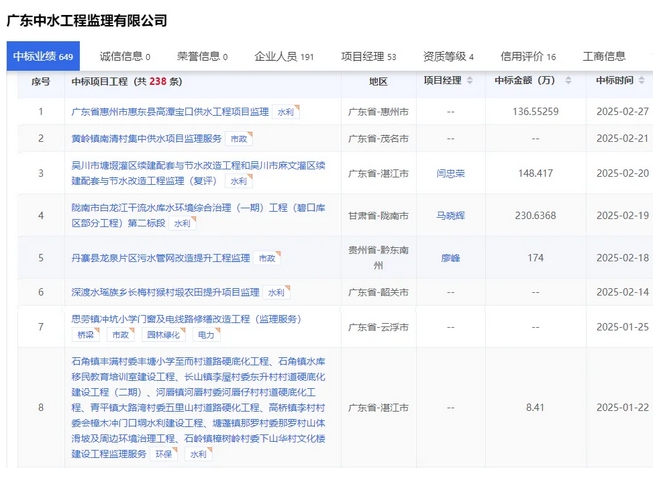Click company title 广东中水工程监理有限公司
This screenshot has height=487, width=662.
(87, 20)
